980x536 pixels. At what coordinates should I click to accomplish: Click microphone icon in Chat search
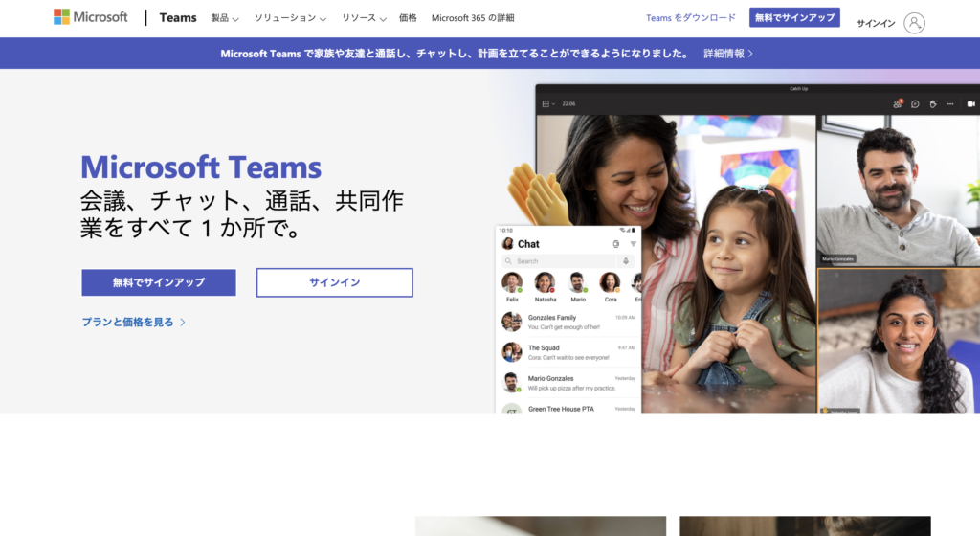coord(626,261)
